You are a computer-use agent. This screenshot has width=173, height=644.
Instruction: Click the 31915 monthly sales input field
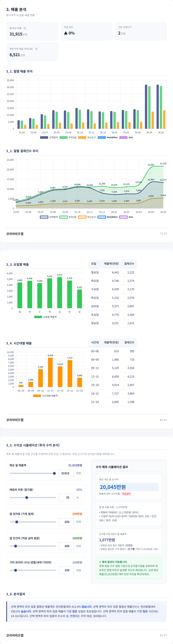click(x=66, y=473)
